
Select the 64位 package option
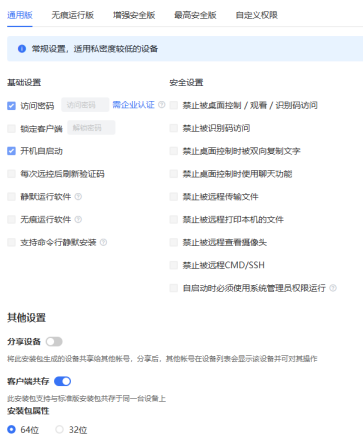pyautogui.click(x=11, y=429)
